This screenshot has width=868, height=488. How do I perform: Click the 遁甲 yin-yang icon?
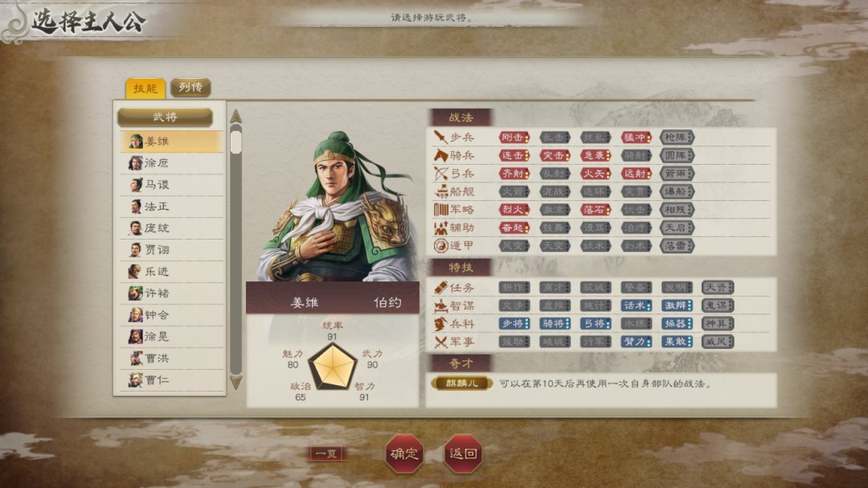click(x=440, y=245)
